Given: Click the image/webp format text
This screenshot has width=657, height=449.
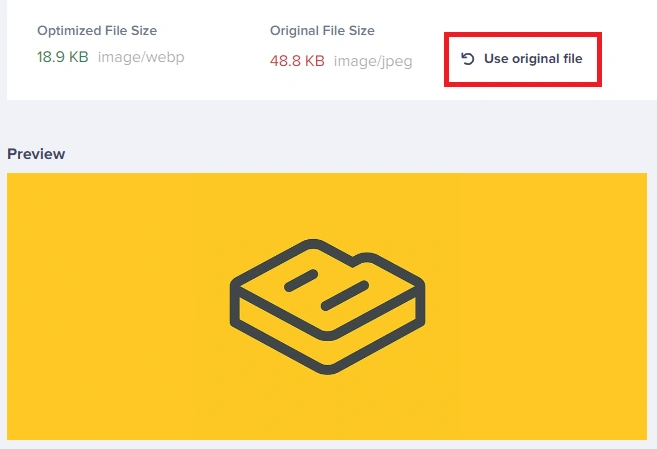Looking at the screenshot, I should (141, 57).
